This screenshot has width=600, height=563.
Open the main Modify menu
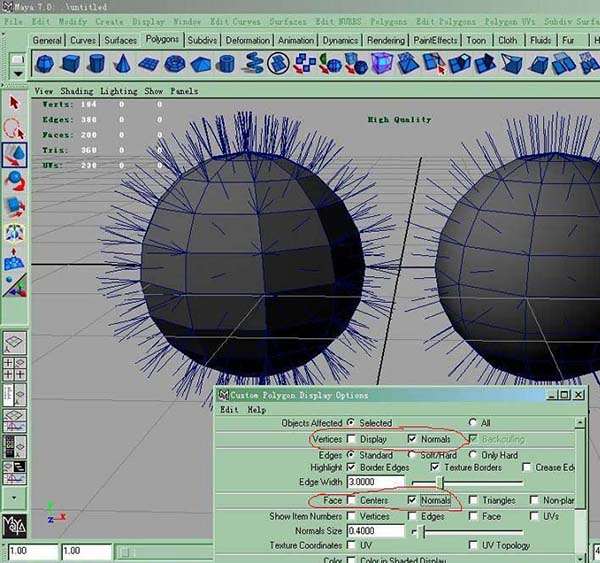click(73, 21)
